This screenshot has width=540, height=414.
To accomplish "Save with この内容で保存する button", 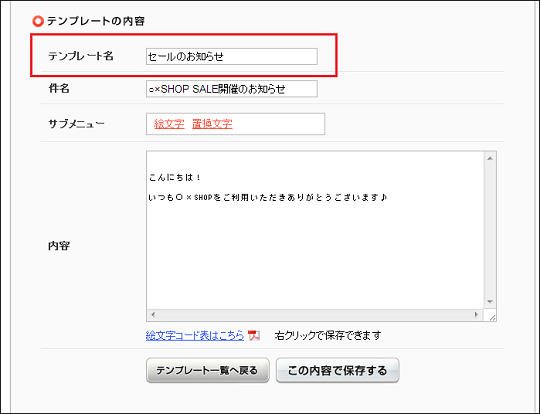I will coord(338,370).
